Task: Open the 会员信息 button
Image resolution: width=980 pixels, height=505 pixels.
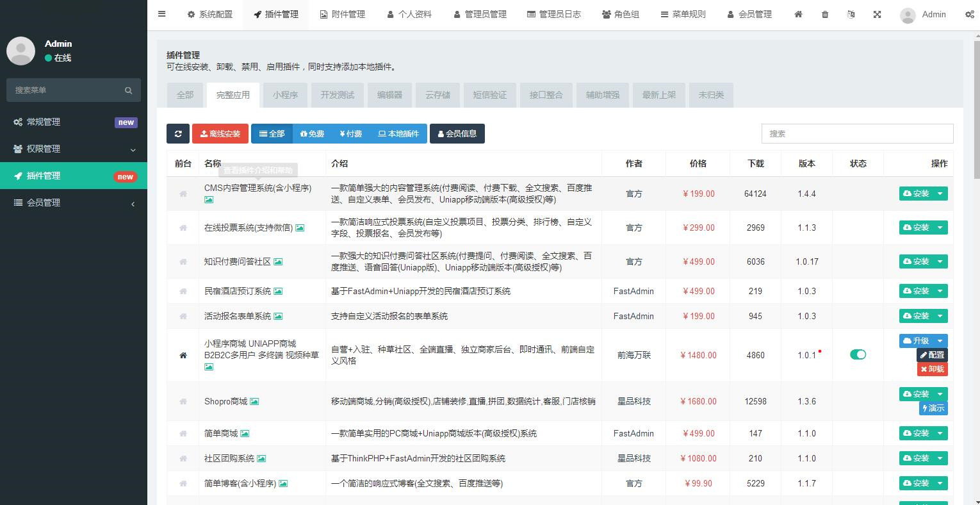Action: click(457, 133)
